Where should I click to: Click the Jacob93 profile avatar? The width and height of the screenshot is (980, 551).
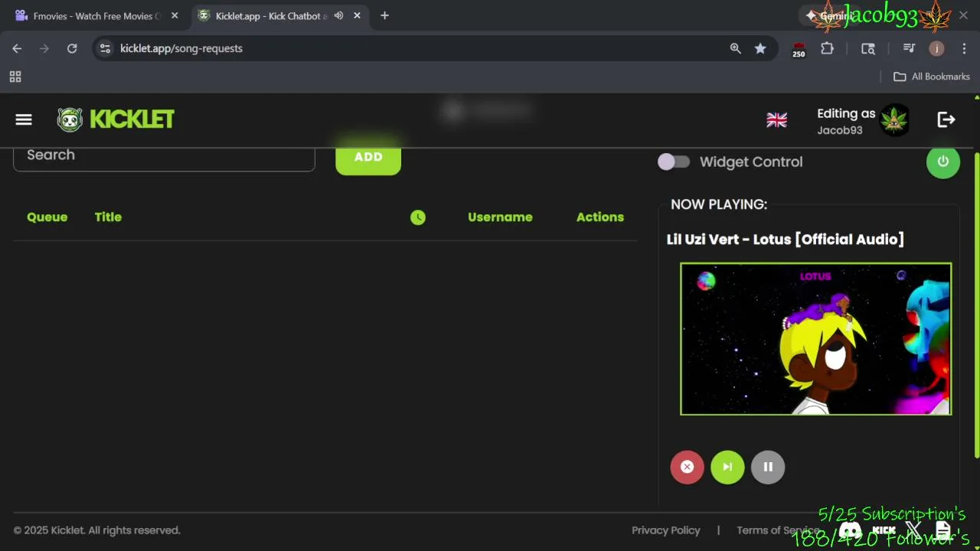tap(893, 120)
